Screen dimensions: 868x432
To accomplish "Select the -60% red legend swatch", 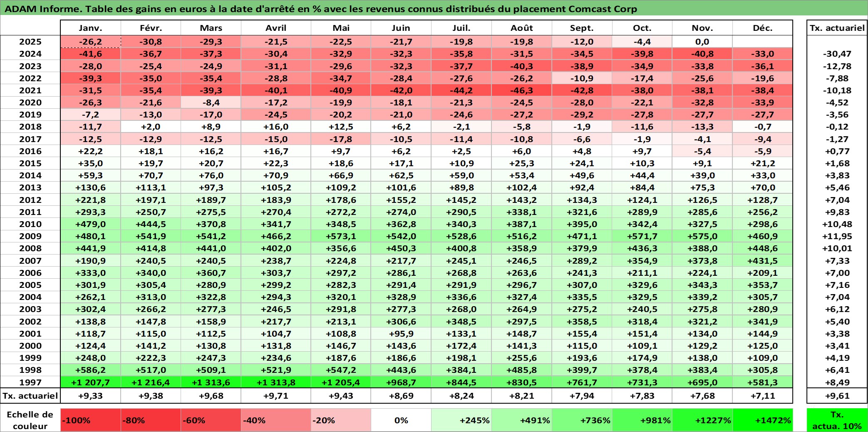I will 211,420.
